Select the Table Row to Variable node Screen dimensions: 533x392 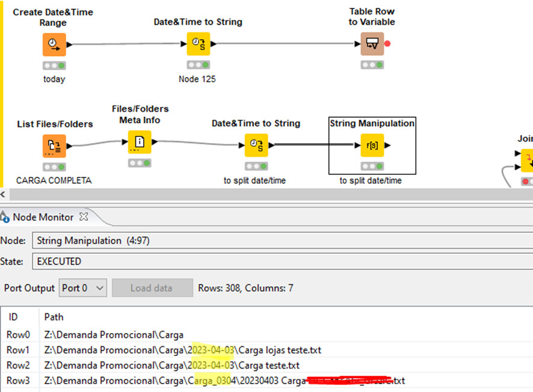pos(372,44)
